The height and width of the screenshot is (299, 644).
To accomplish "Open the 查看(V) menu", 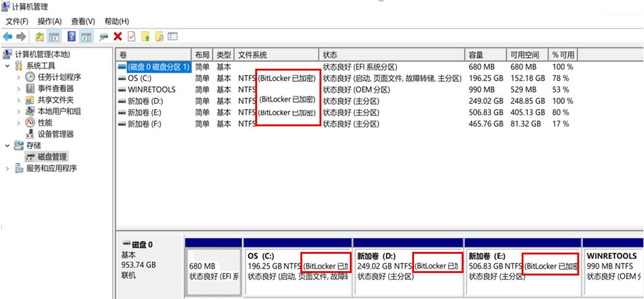I will click(83, 22).
